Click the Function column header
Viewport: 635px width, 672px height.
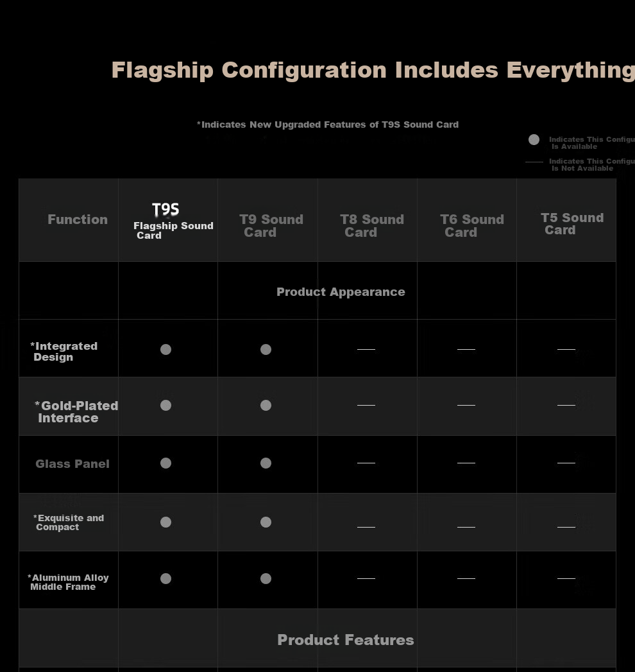pos(78,220)
